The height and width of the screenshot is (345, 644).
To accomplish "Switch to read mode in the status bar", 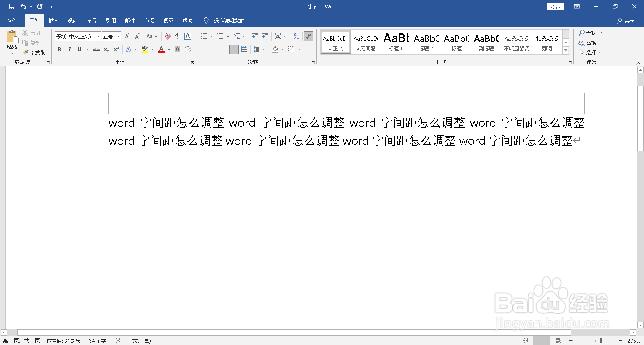I will (x=525, y=341).
